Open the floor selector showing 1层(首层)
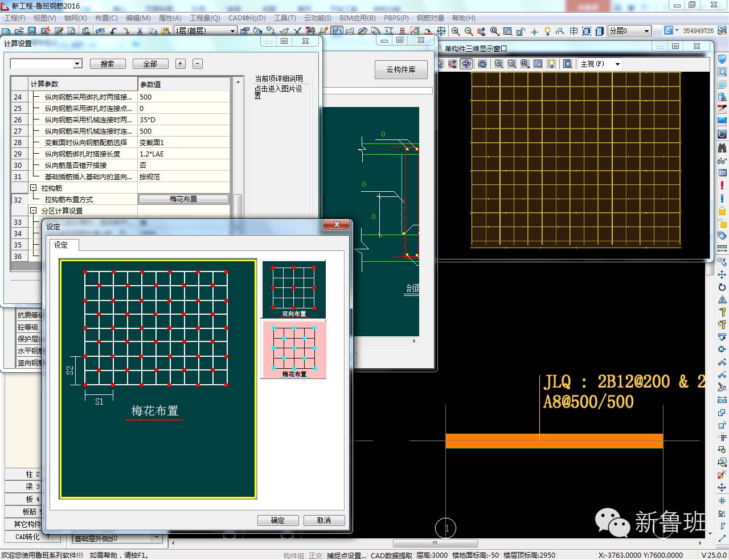Viewport: 729px width, 560px height. (205, 31)
